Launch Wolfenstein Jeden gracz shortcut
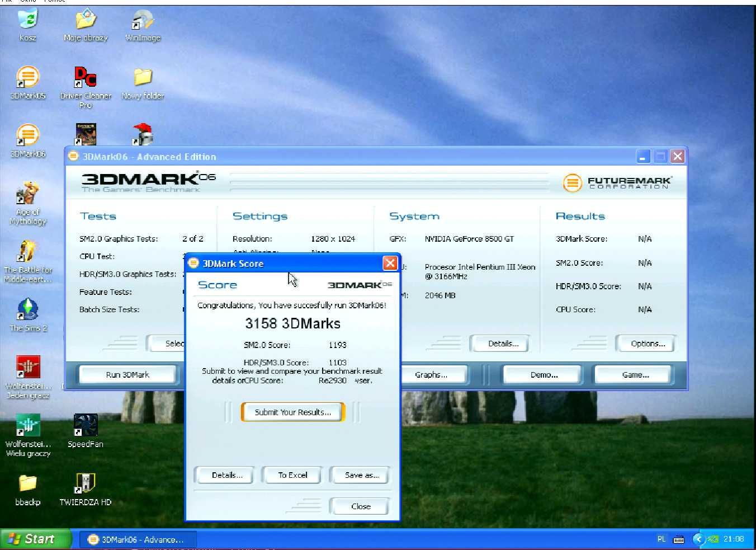Screen dimensions: 756x550 (27, 378)
